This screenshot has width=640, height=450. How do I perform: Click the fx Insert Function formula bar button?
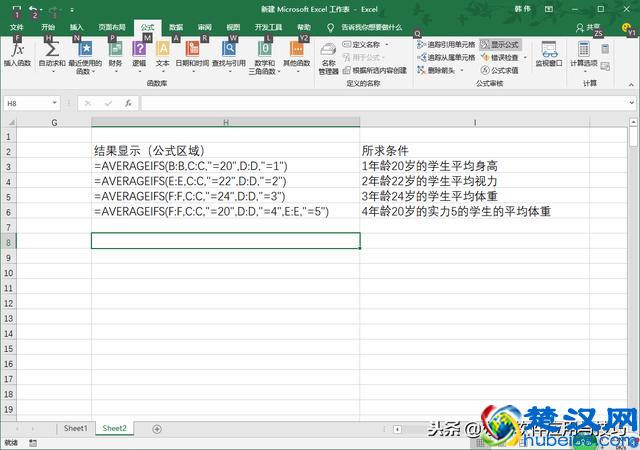[128, 103]
